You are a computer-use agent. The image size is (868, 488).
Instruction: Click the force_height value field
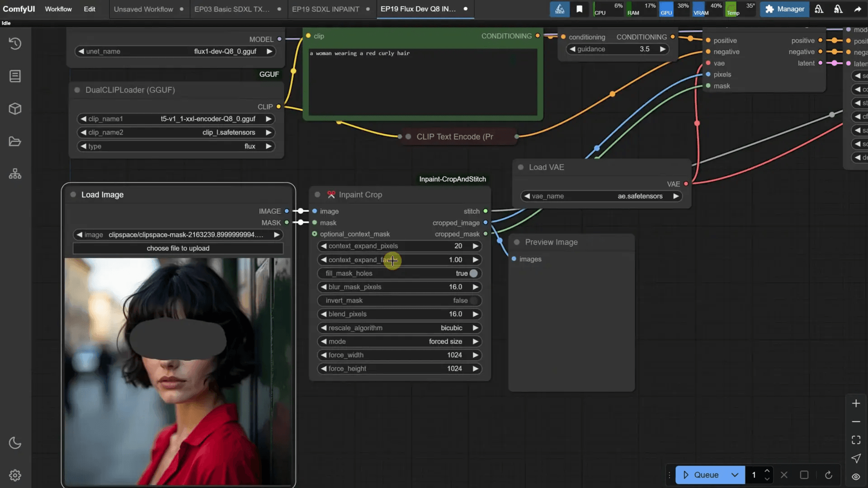(x=400, y=369)
